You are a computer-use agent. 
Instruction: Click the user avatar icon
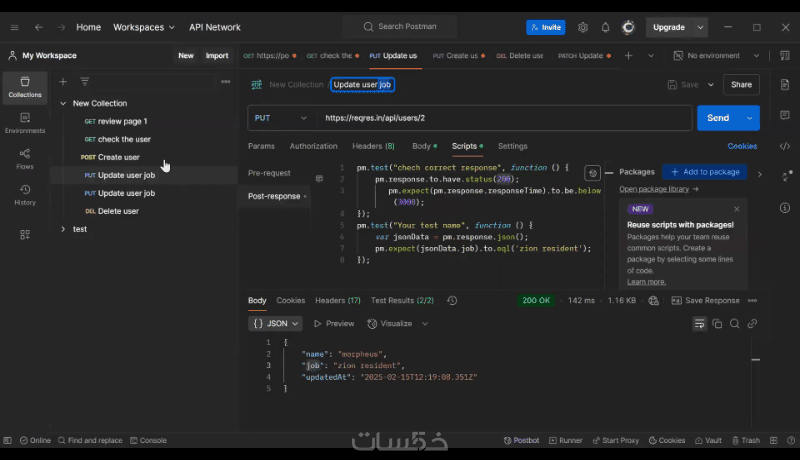click(628, 27)
